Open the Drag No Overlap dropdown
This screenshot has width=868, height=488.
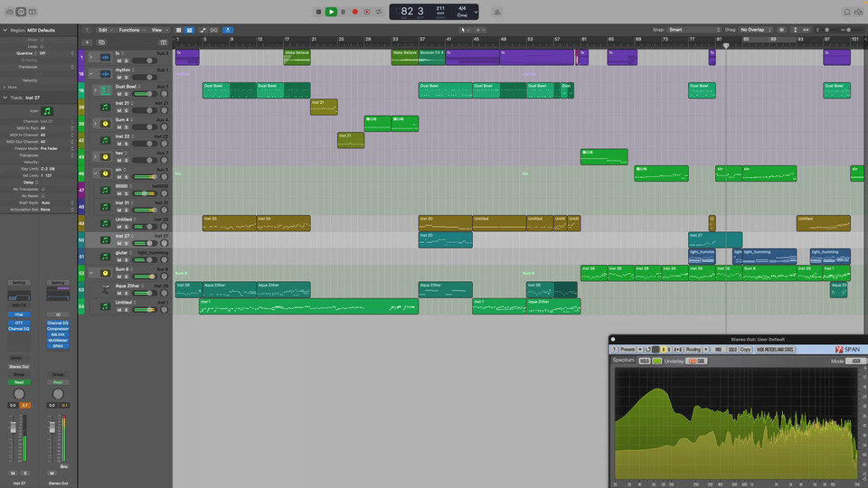point(756,30)
